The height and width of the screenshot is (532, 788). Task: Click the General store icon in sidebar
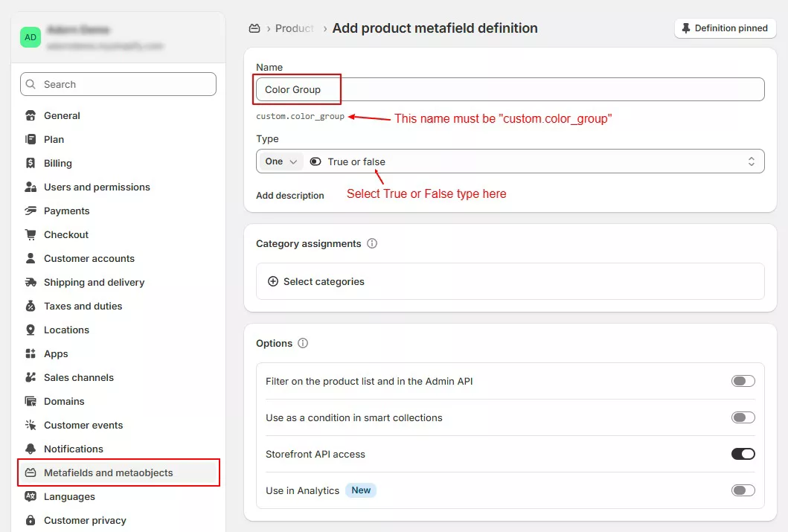31,116
